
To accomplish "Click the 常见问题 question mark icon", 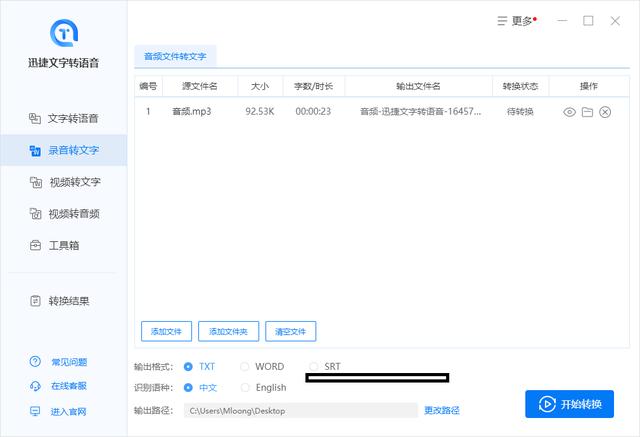I will coord(35,361).
